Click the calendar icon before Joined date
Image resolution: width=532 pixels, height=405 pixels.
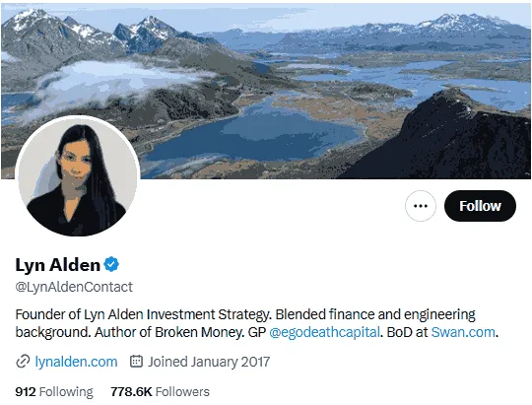136,362
